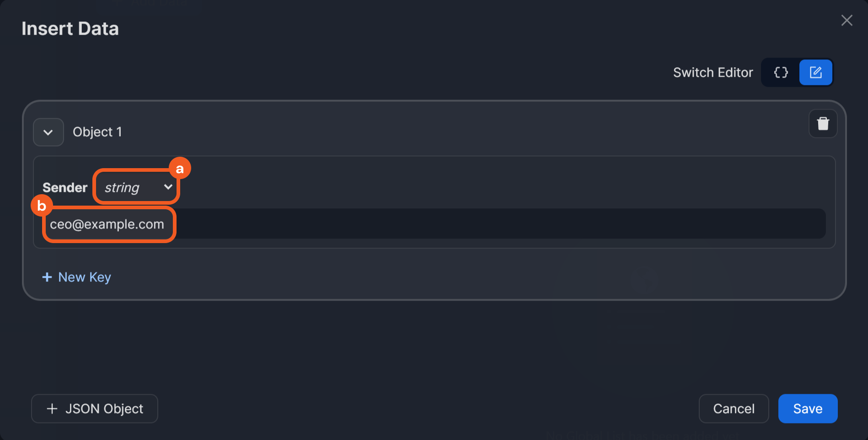The height and width of the screenshot is (440, 868).
Task: Click the Switch Editor label
Action: coord(713,73)
